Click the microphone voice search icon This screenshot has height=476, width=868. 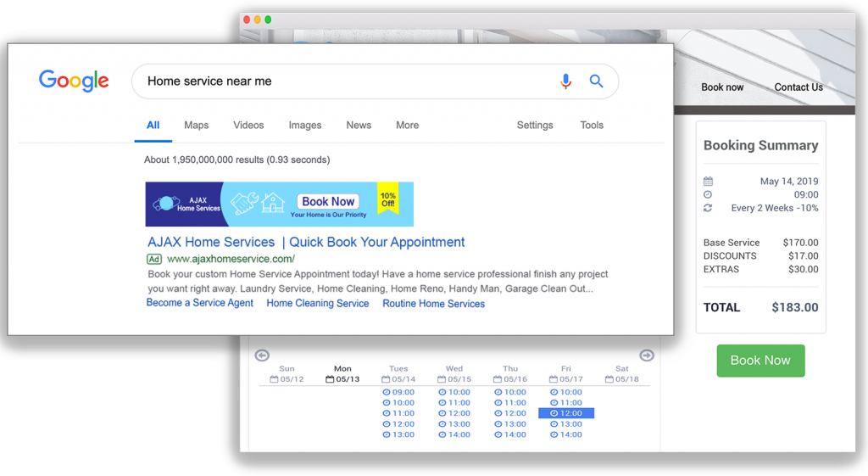(565, 81)
